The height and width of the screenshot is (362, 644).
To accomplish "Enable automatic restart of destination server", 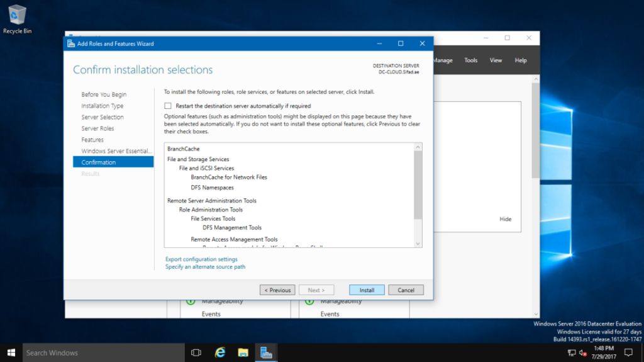I will click(x=167, y=106).
